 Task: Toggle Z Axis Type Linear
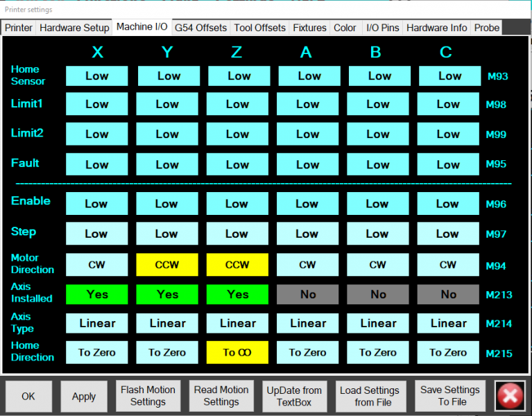coord(237,323)
